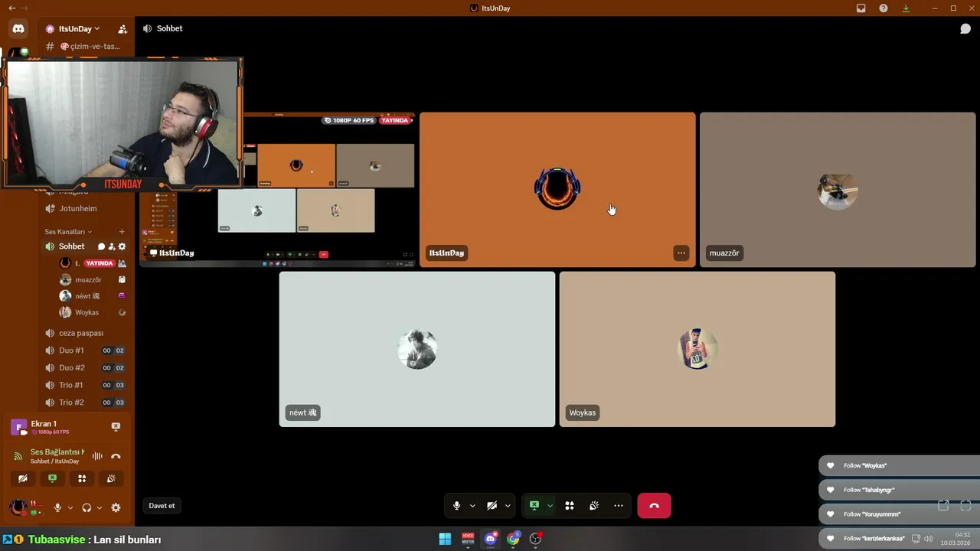
Task: Switch to Discord taskbar icon
Action: [x=491, y=539]
